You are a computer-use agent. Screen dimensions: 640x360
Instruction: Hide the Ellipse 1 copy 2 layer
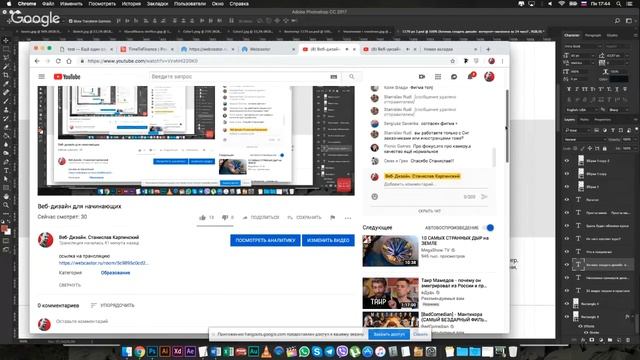[x=567, y=161]
